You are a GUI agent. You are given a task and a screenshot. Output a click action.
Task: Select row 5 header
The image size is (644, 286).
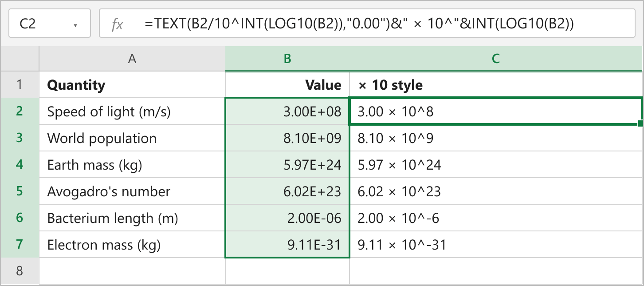point(20,191)
